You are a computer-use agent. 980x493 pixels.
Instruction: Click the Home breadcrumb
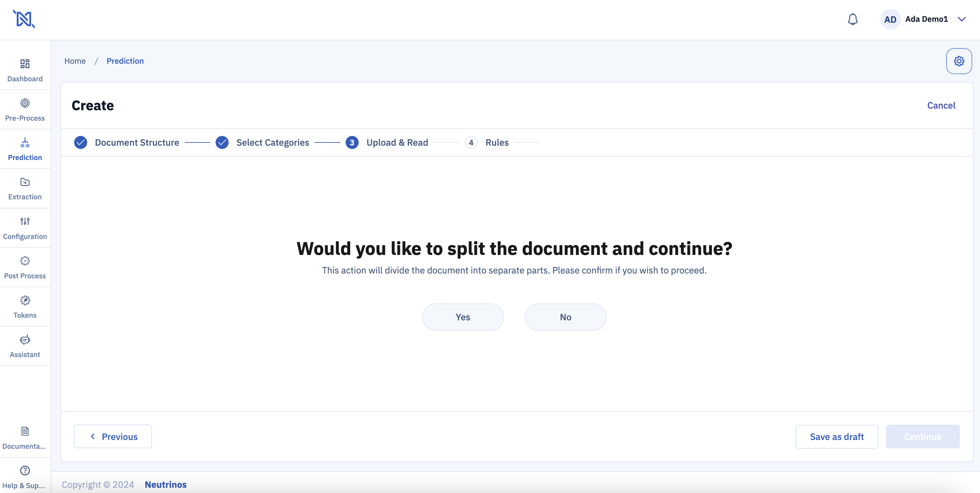click(x=75, y=61)
